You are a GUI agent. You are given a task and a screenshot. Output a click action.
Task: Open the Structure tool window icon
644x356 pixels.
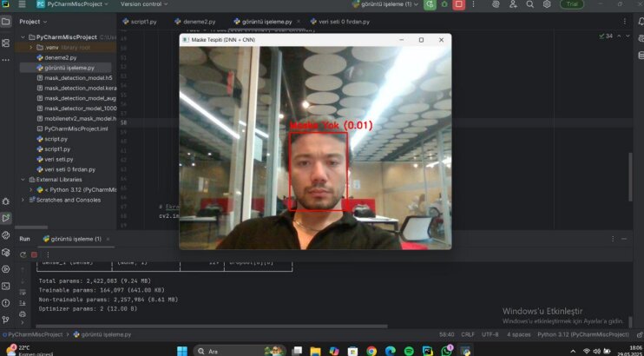[x=6, y=43]
